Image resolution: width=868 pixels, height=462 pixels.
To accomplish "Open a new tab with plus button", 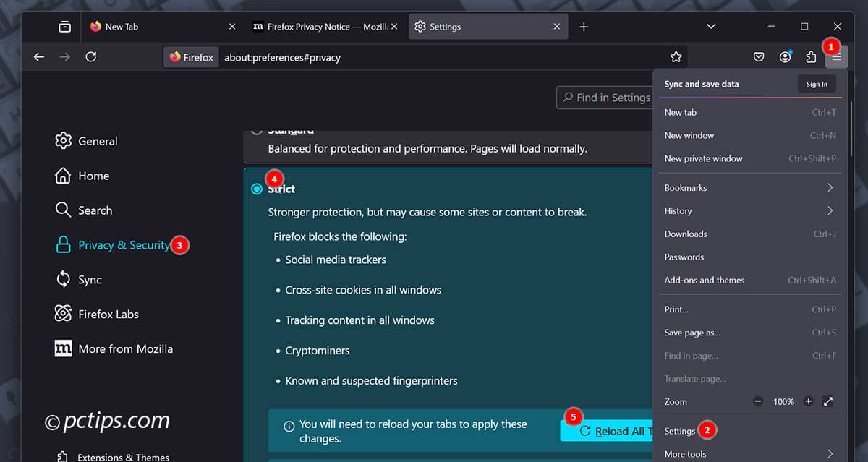I will coord(584,27).
